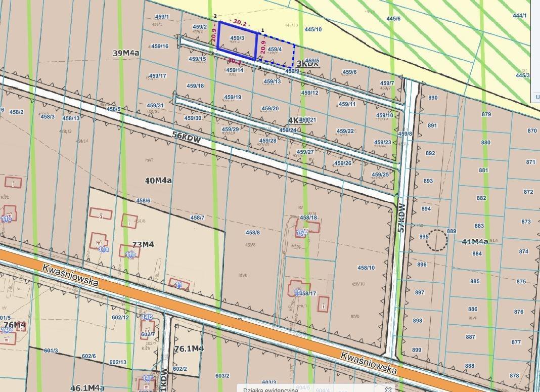Click vertex number 2 of parcel 459/3
Screen dimensions: 540x392
(215, 16)
